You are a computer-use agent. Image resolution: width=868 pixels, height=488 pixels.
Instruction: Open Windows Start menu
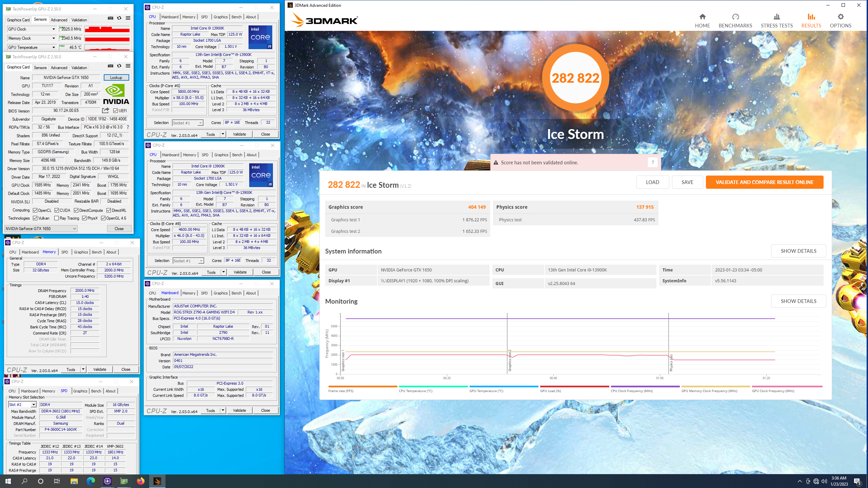point(8,481)
